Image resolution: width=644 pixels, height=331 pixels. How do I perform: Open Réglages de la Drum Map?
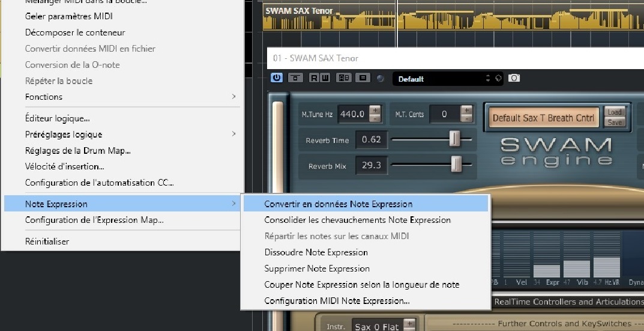click(x=122, y=151)
